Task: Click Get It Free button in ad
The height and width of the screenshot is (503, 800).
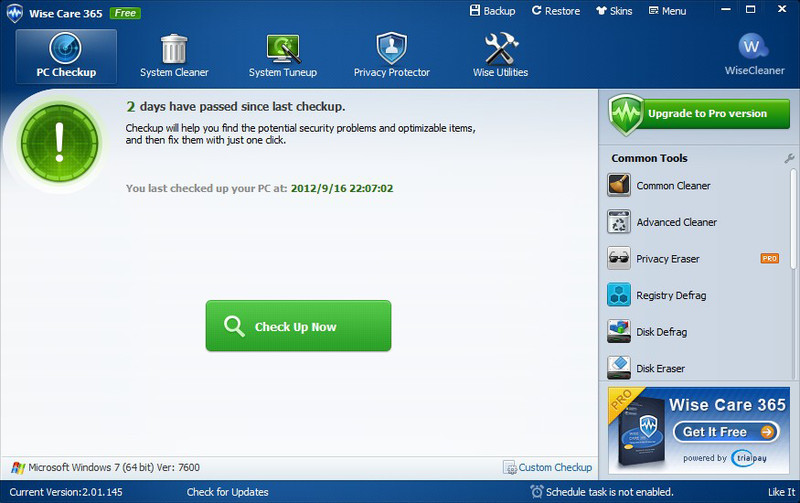Action: (727, 432)
